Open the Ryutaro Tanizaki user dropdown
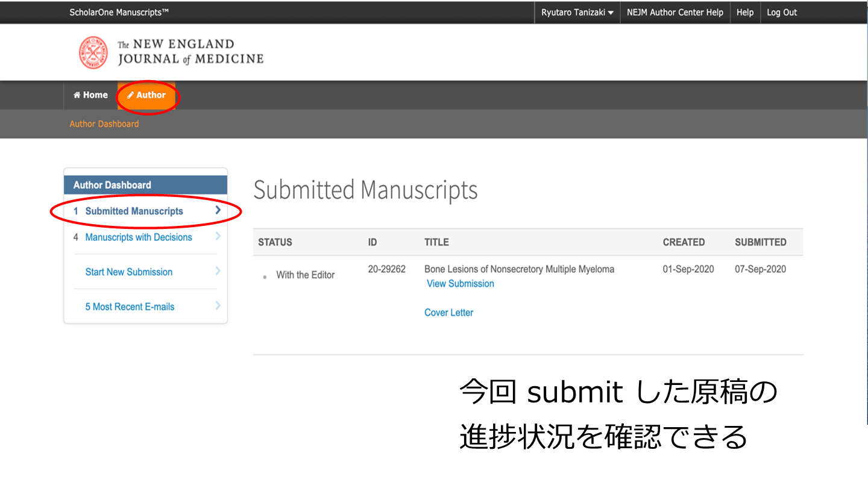This screenshot has height=488, width=868. click(x=577, y=13)
